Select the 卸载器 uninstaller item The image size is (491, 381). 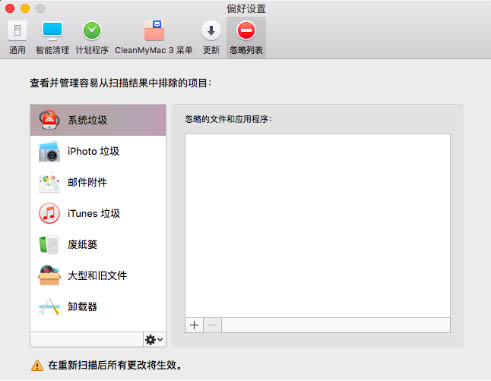pos(98,306)
